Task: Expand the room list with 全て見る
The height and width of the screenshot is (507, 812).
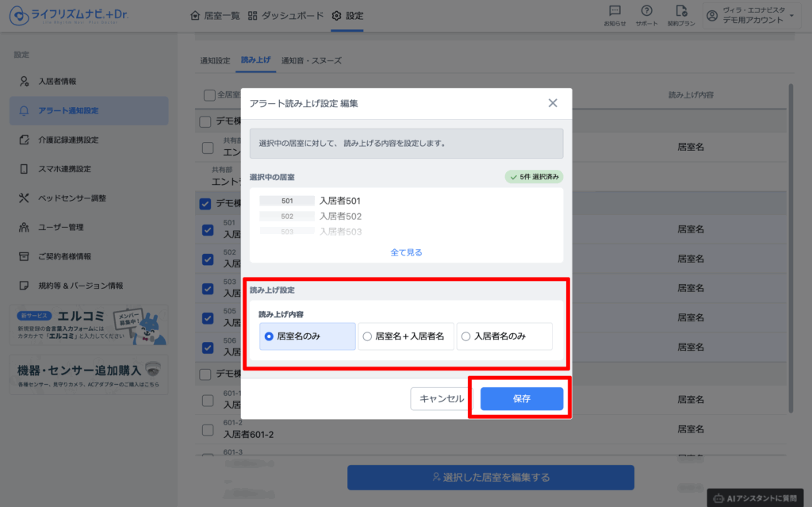Action: [406, 252]
